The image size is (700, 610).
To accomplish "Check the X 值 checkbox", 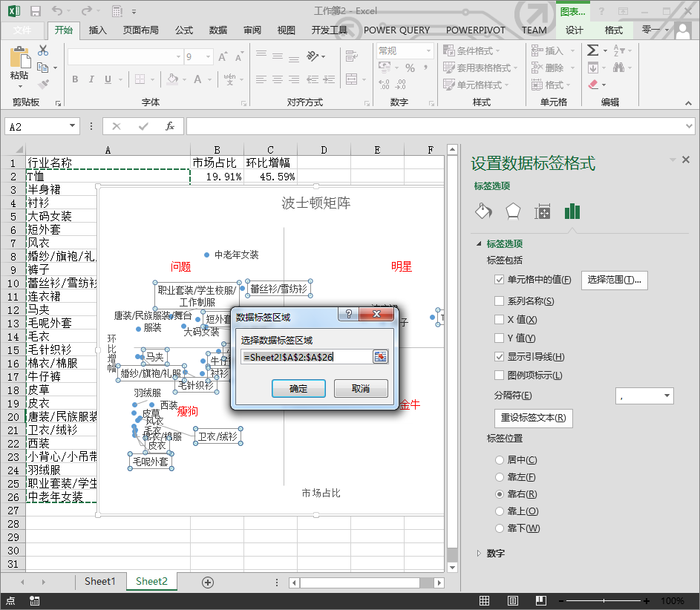I will [x=499, y=320].
